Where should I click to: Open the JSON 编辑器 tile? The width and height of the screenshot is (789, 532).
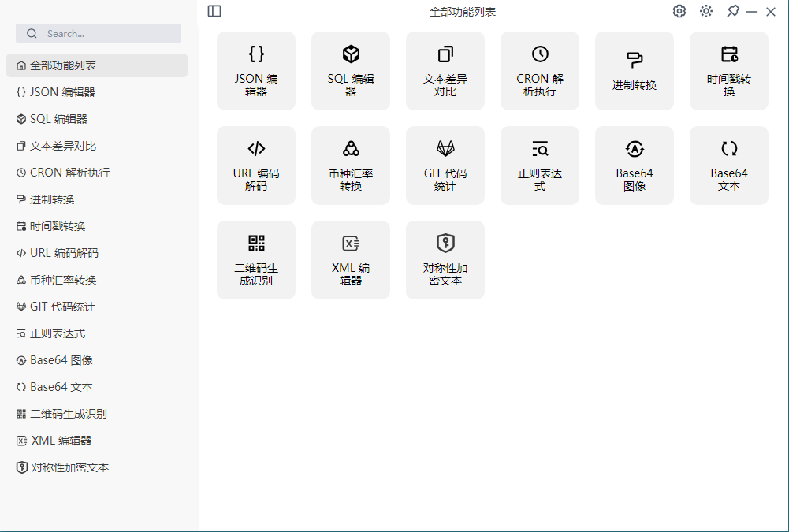[256, 71]
